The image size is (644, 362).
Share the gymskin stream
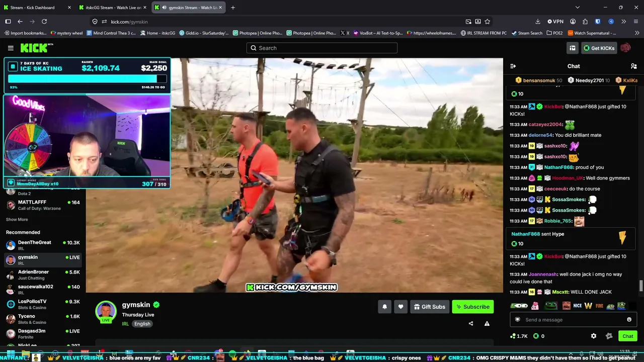tap(471, 323)
